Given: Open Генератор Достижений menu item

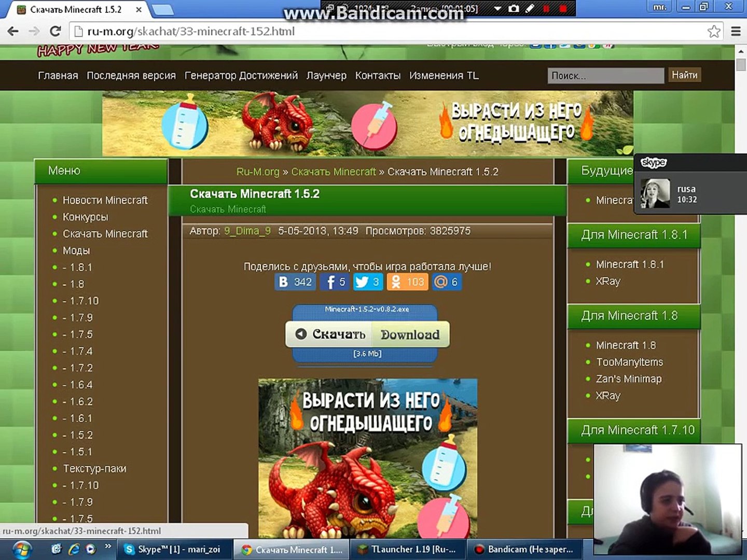Looking at the screenshot, I should point(241,75).
